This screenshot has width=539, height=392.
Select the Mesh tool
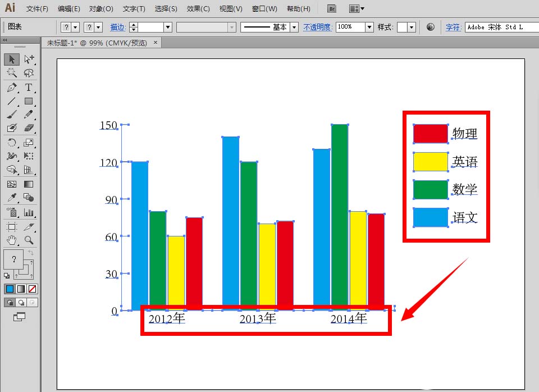click(x=12, y=184)
